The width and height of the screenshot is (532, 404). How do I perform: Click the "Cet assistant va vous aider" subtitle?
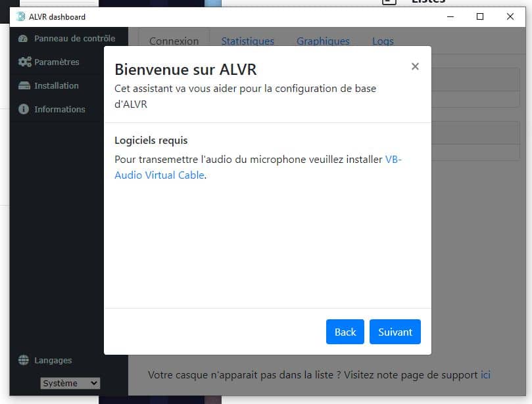[x=245, y=97]
